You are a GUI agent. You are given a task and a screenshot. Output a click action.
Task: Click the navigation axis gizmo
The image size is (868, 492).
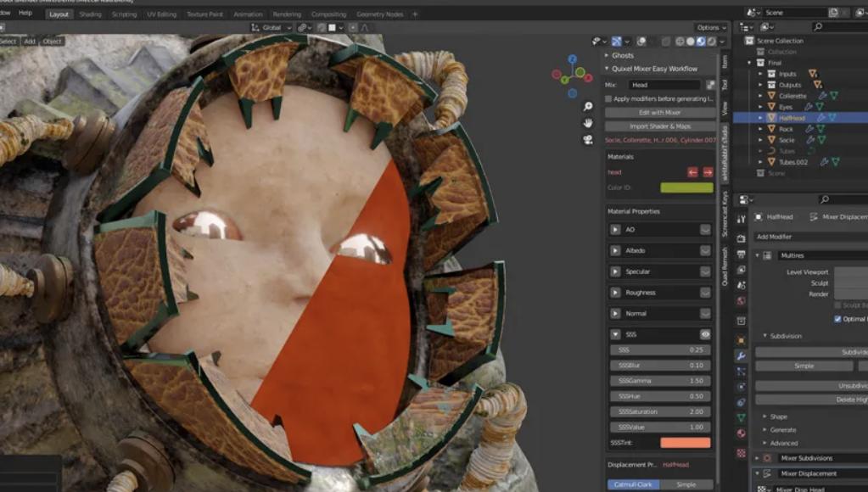click(573, 75)
